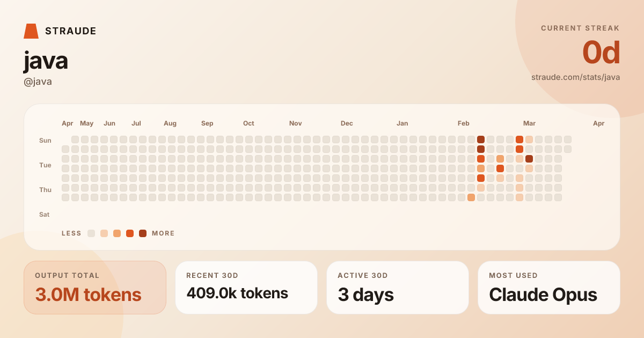The image size is (644, 338).
Task: Open the straude.com/stats/java link
Action: click(x=575, y=77)
